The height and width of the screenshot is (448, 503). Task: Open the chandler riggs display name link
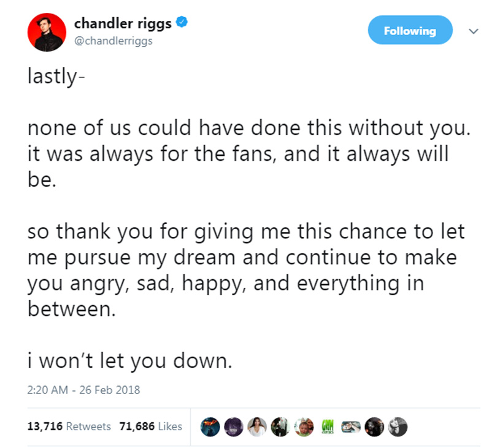click(123, 23)
